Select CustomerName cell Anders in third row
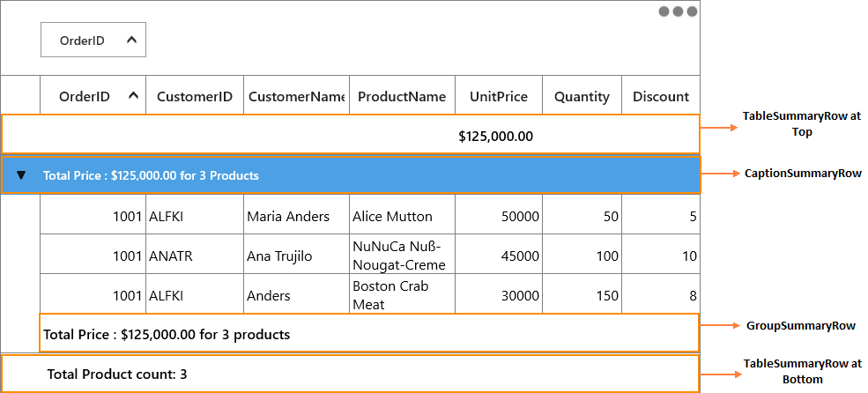Screen dimensions: 868x393 pos(296,294)
